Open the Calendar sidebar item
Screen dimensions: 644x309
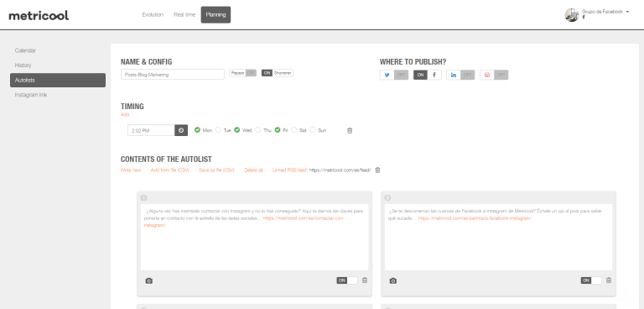[x=25, y=50]
